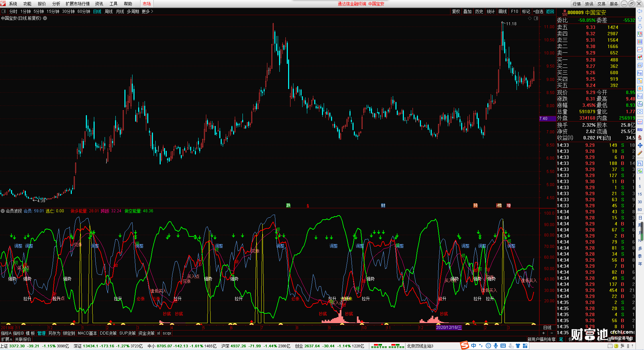Open the 功能 menu
The image size is (644, 350).
coord(28,4)
